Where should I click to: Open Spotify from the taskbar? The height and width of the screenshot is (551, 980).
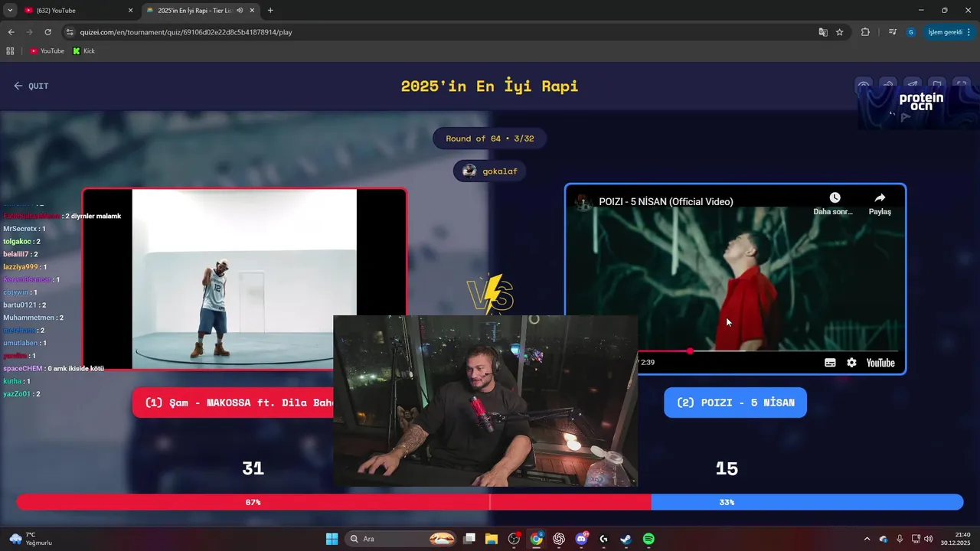pos(648,539)
